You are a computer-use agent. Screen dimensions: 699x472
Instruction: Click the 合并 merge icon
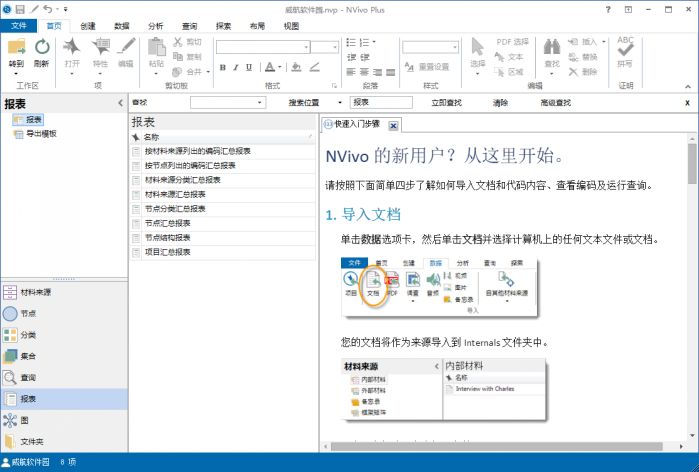pyautogui.click(x=177, y=71)
